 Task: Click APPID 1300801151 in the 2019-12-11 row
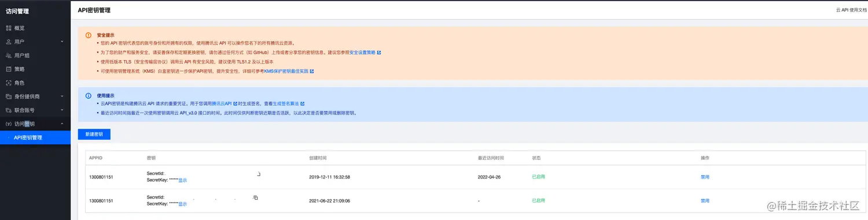pos(101,177)
